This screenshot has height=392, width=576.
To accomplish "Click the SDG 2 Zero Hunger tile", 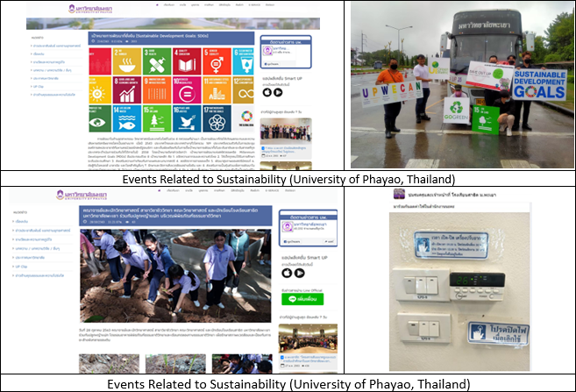I will [127, 61].
